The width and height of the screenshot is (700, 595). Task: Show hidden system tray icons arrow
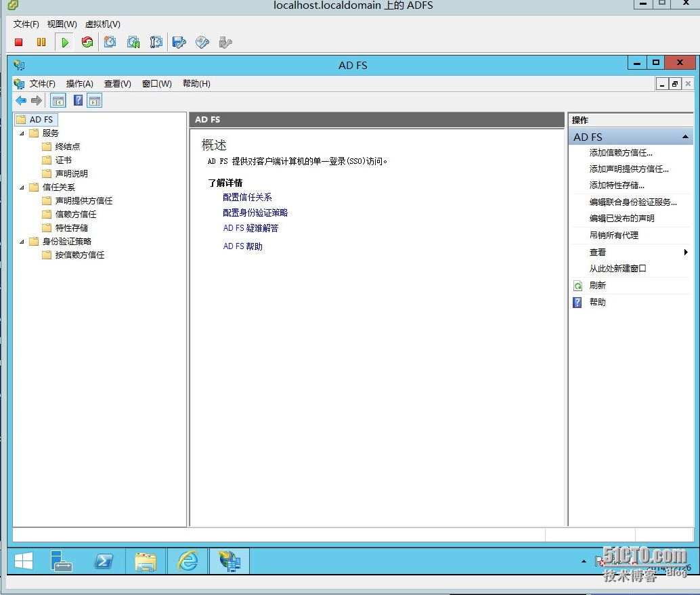pos(584,561)
